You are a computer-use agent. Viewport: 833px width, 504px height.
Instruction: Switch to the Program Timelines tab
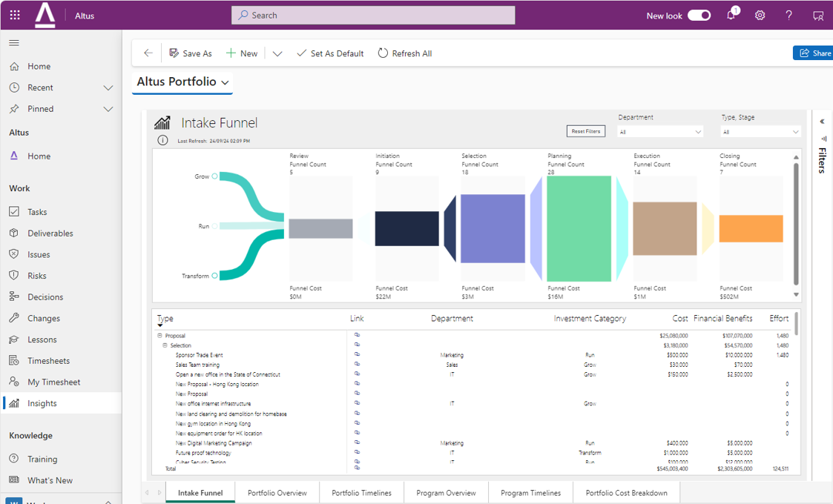[x=530, y=493]
